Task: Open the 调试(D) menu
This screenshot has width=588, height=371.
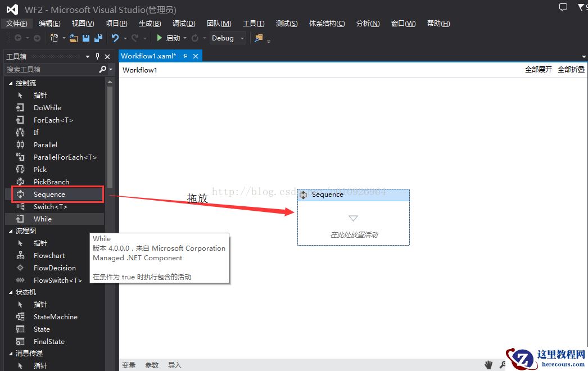Action: point(184,24)
